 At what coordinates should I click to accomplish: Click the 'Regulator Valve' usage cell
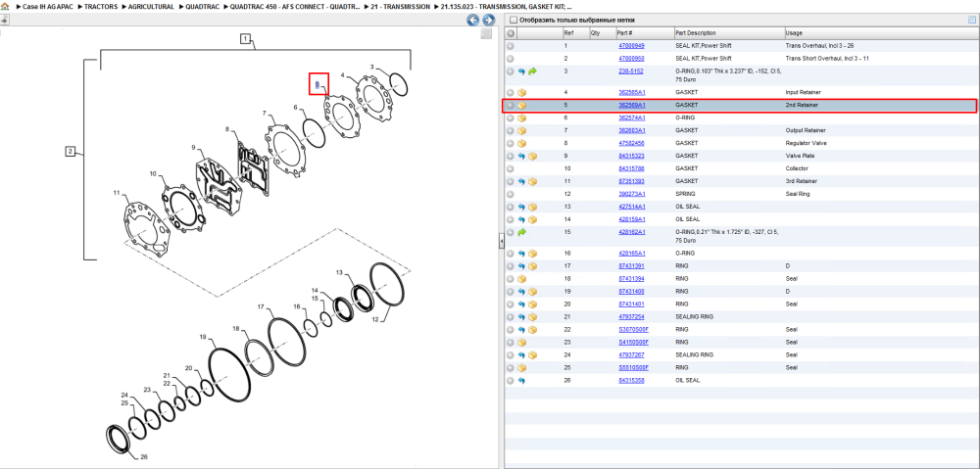pyautogui.click(x=805, y=143)
